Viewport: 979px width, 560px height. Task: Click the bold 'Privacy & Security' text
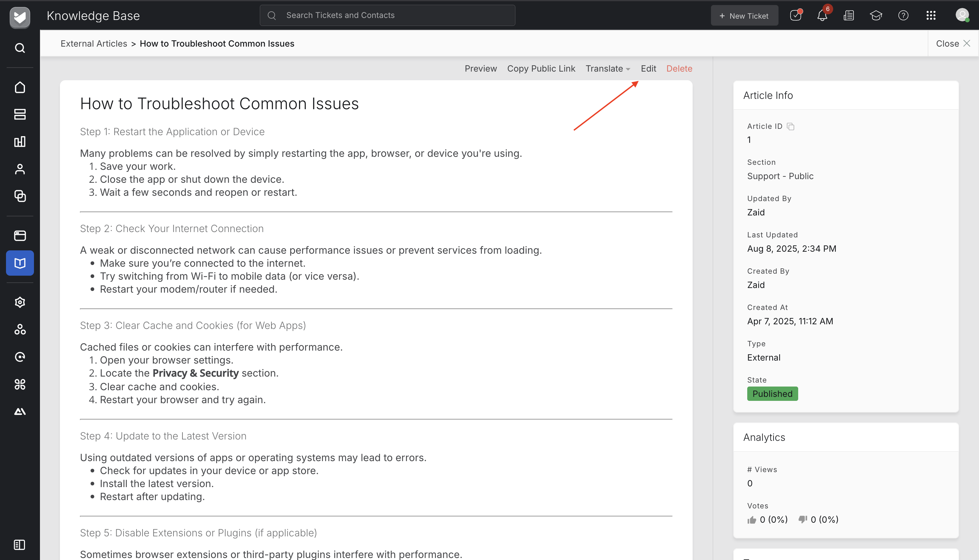point(195,373)
